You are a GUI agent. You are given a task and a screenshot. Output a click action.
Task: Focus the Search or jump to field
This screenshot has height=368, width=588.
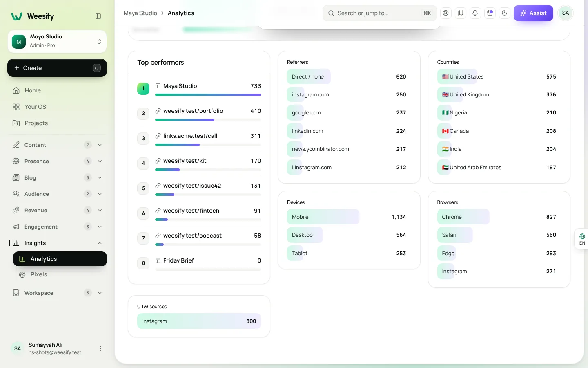380,13
